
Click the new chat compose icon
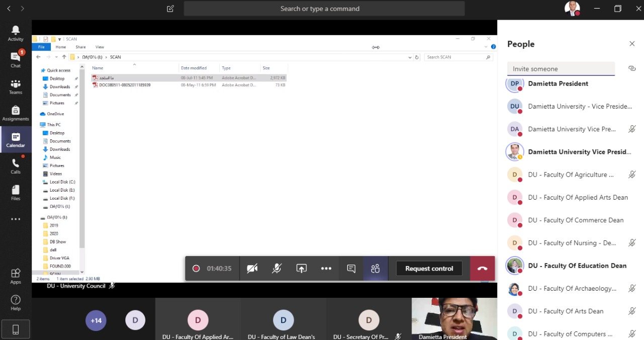coord(171,9)
